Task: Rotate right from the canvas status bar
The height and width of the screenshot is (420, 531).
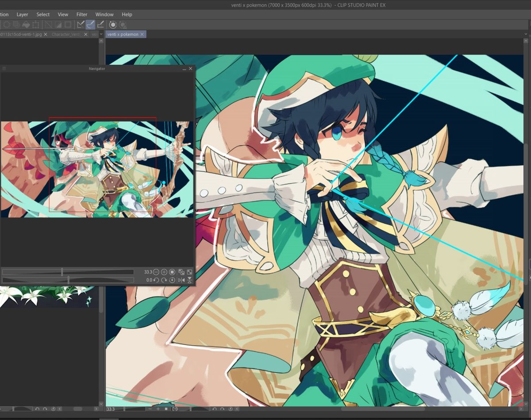Action: tap(222, 409)
